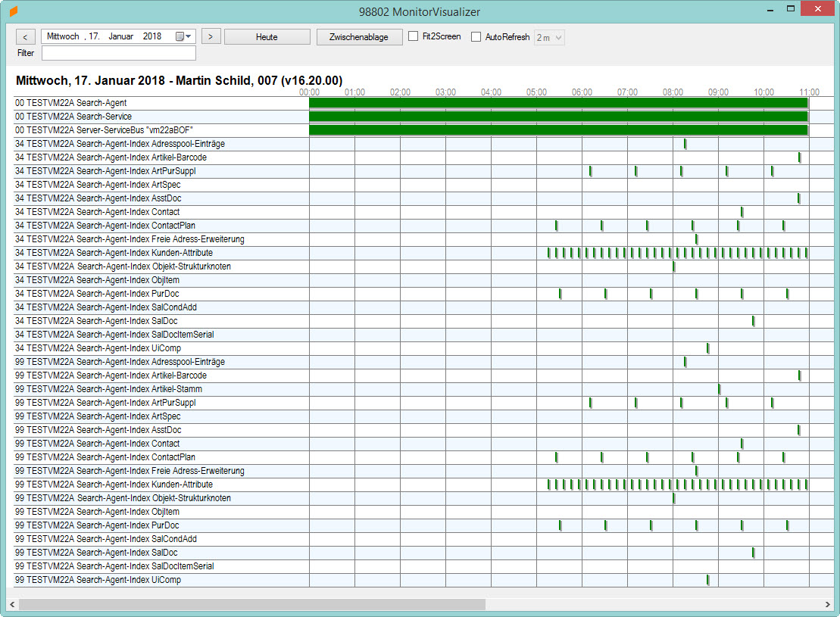Screen dimensions: 840x617
Task: Click the orange app icon in title bar
Action: (14, 11)
